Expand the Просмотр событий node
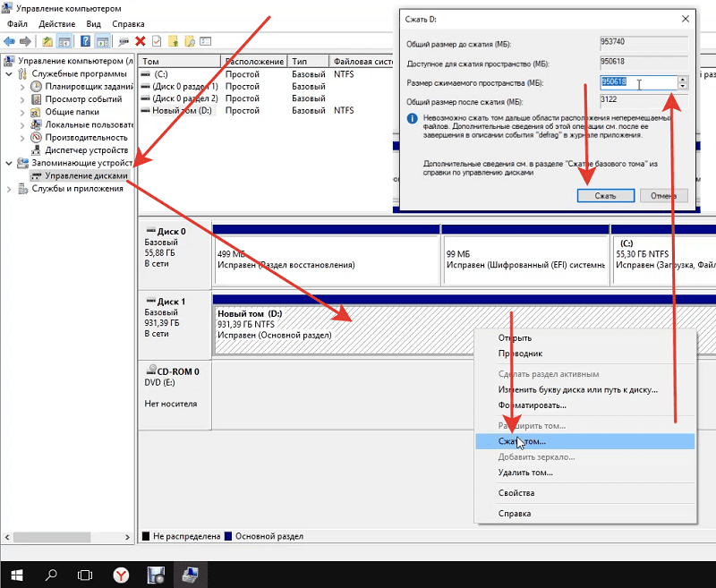The image size is (716, 588). point(22,99)
